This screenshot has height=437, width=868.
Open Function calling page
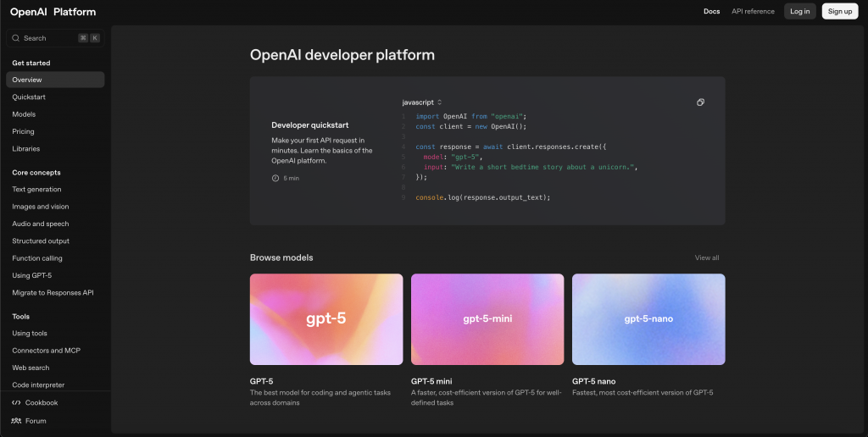tap(37, 257)
